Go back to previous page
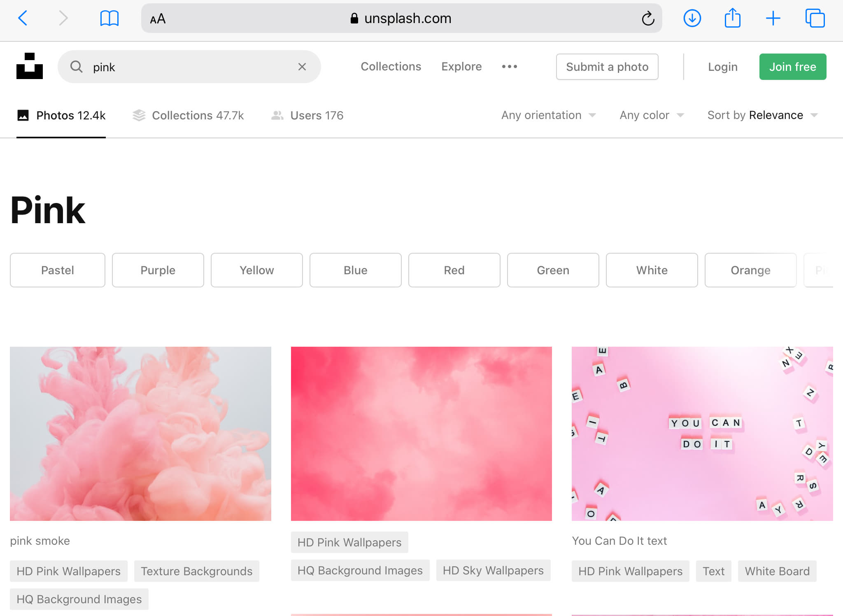 click(23, 19)
